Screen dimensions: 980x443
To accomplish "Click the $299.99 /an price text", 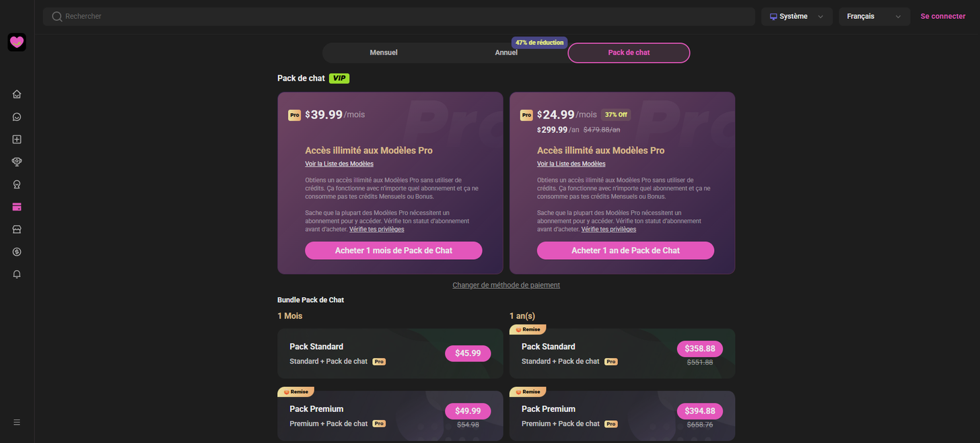I will [558, 130].
